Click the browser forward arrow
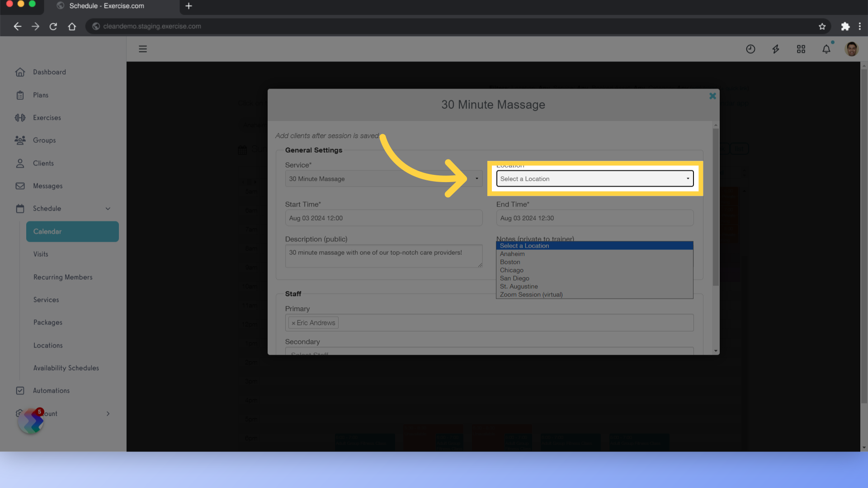 35,26
